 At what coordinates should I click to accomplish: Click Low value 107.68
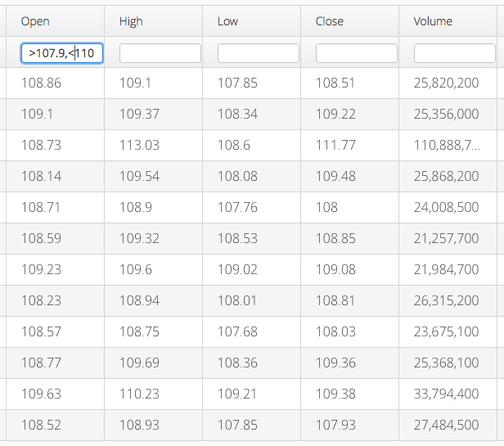(x=237, y=331)
